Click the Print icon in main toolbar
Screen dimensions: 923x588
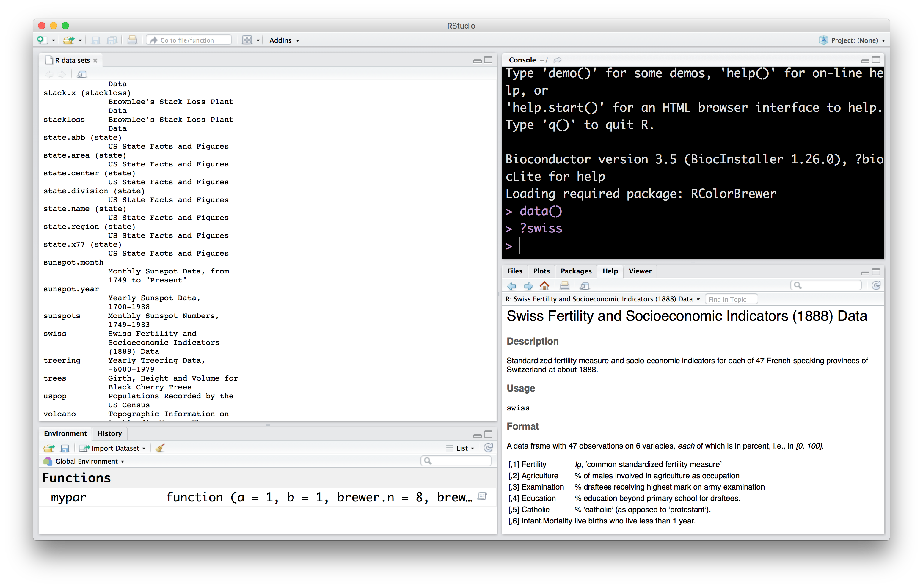(132, 40)
